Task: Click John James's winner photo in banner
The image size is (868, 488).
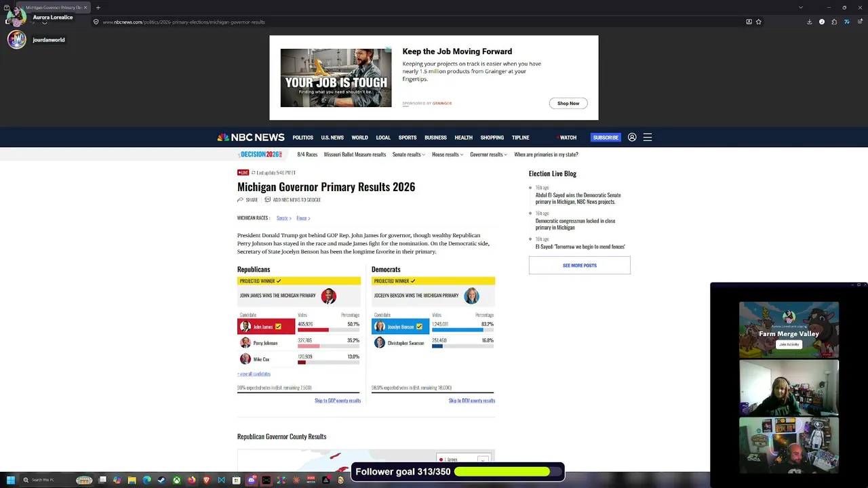Action: coord(328,296)
